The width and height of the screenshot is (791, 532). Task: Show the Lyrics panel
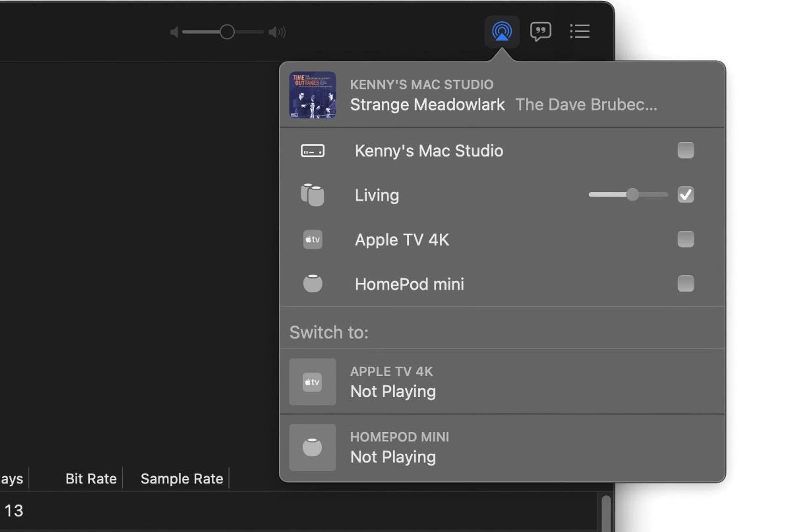541,32
